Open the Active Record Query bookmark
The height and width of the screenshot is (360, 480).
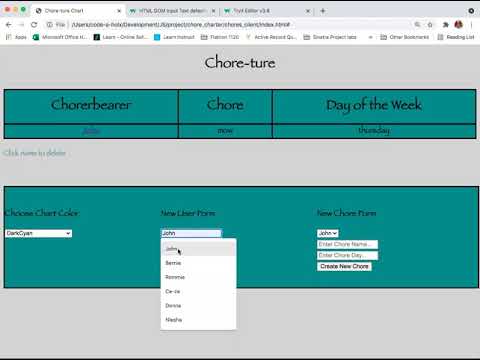[271, 37]
